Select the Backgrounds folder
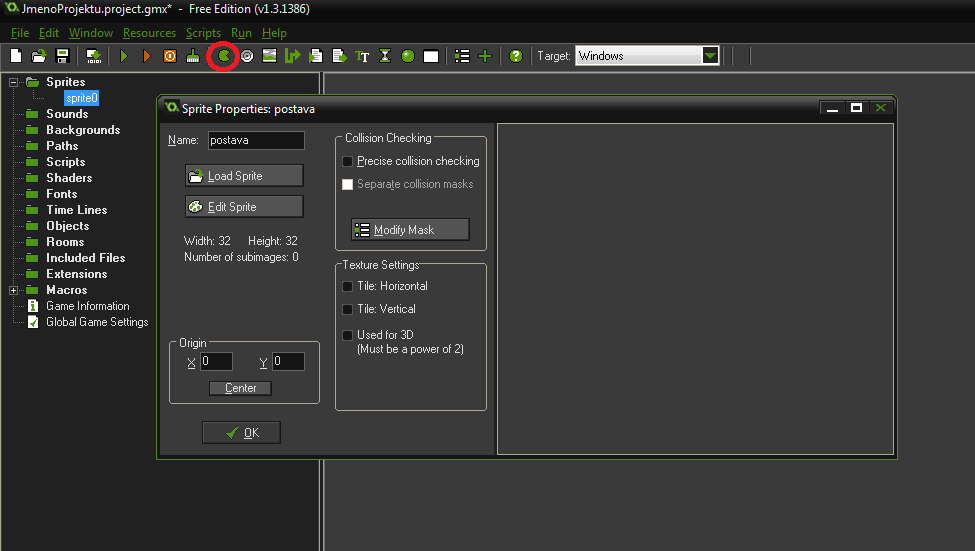 click(x=83, y=130)
